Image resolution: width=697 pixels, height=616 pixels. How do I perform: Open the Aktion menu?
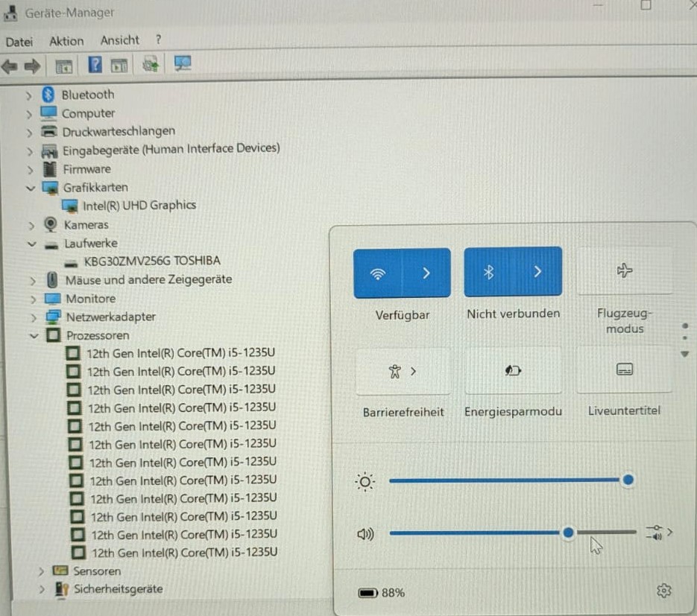tap(66, 41)
